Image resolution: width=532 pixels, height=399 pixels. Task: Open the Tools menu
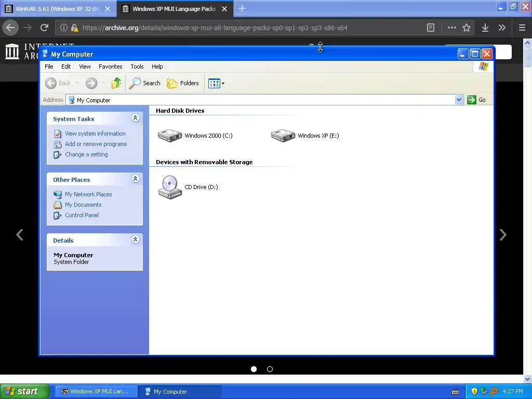137,66
